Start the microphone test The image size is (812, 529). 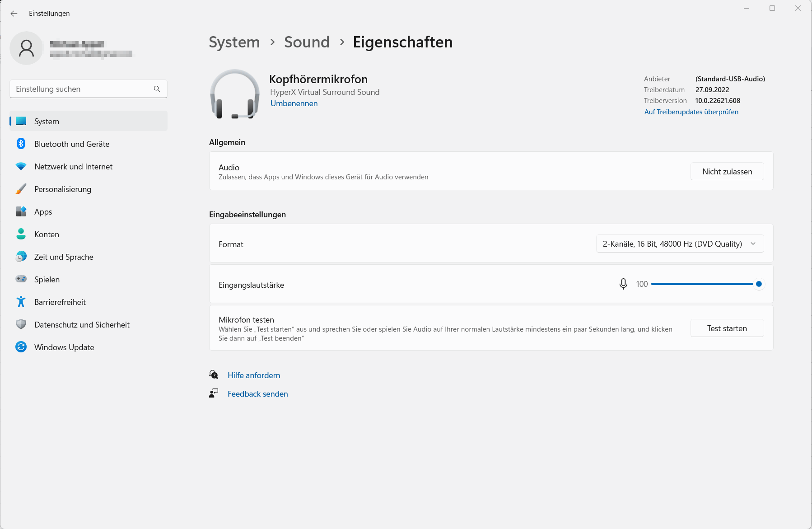pos(727,328)
